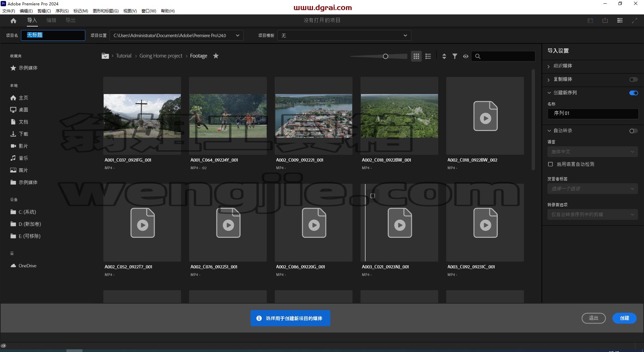Select clip A003_C021_0923NJ_001 checkbox
This screenshot has height=352, width=644.
(373, 196)
